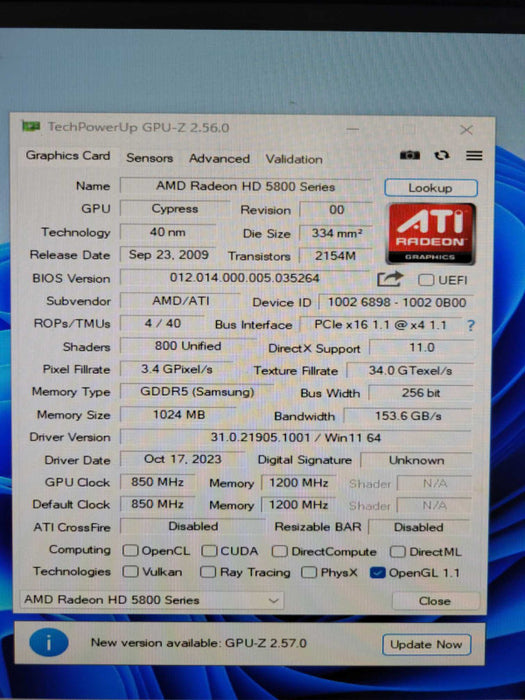The height and width of the screenshot is (700, 525).
Task: Toggle the Vulkan checkbox
Action: tap(130, 571)
